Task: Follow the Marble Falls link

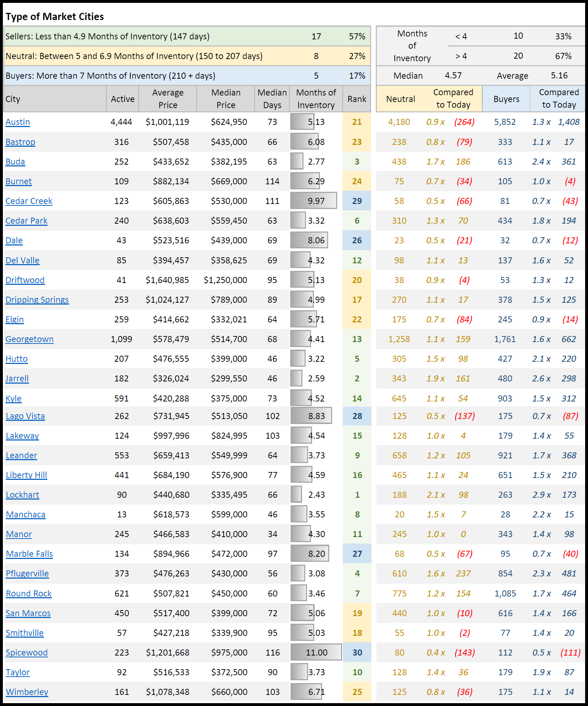Action: pos(29,554)
